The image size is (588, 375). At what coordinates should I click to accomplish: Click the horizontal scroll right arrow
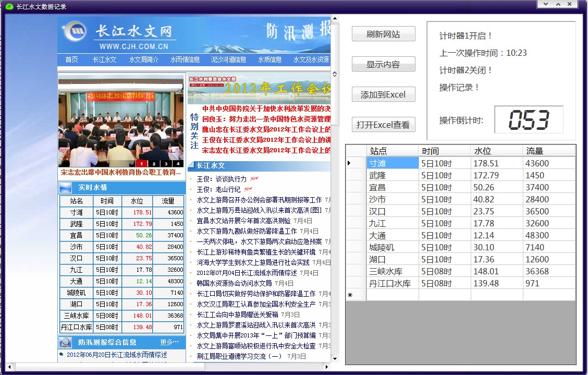pyautogui.click(x=327, y=367)
